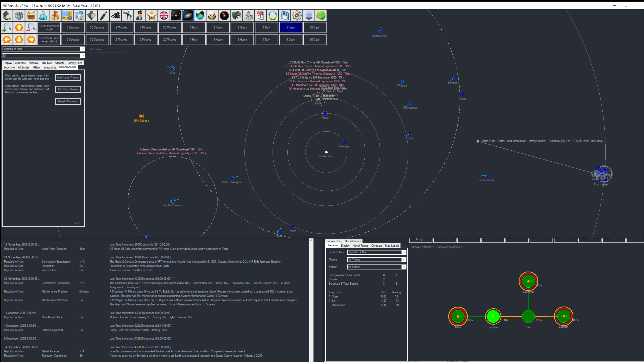The width and height of the screenshot is (644, 362).
Task: Click the '3 Unexplored' jump point row
Action: (x=365, y=305)
